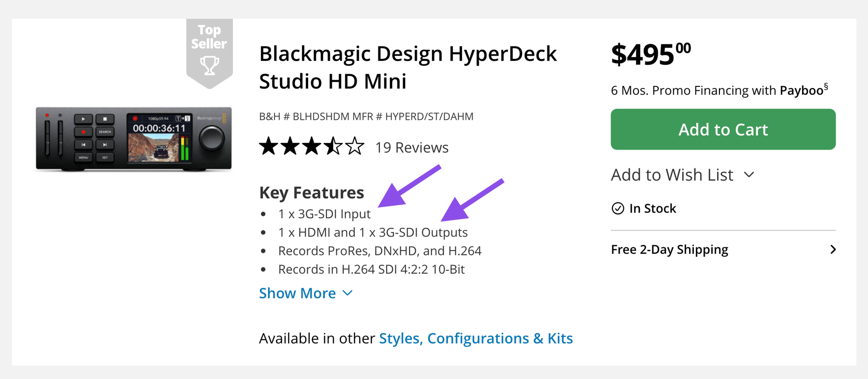The width and height of the screenshot is (868, 379).
Task: Click the half-filled fourth rating star
Action: point(333,146)
